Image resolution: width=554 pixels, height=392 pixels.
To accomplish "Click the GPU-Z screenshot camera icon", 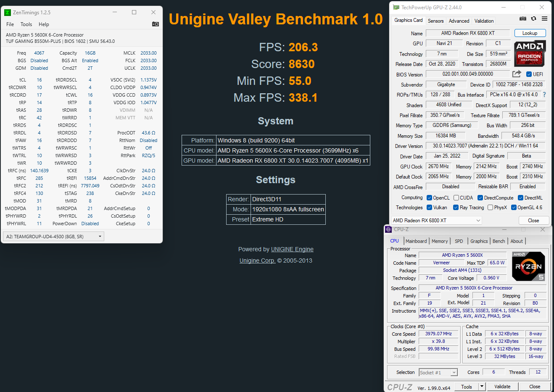I will coord(522,18).
